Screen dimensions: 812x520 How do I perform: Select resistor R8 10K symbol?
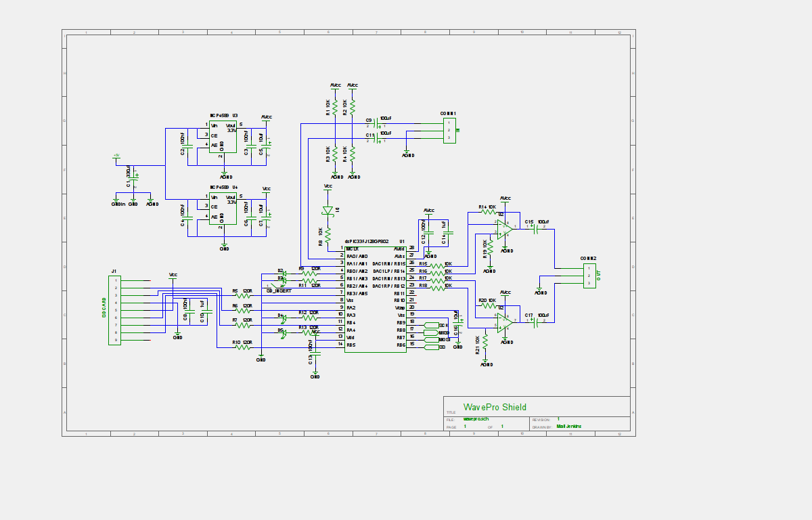(328, 234)
